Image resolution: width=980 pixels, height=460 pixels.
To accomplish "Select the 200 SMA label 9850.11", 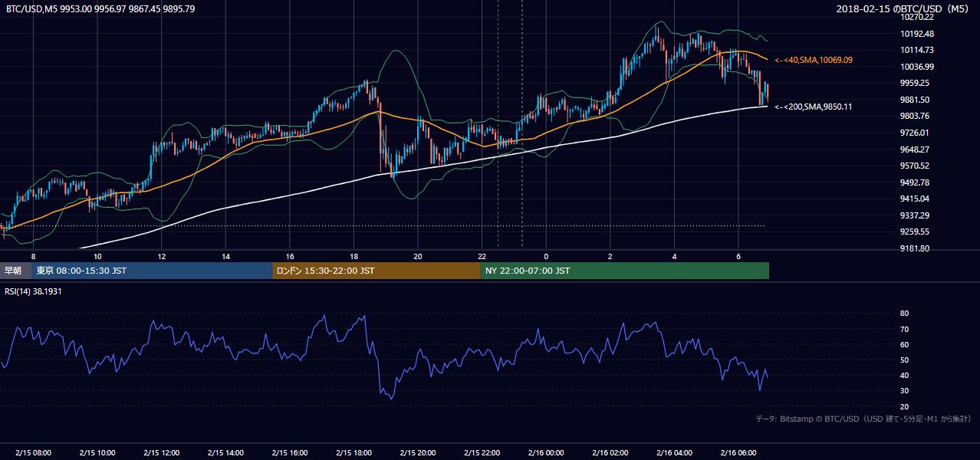I will pyautogui.click(x=814, y=107).
